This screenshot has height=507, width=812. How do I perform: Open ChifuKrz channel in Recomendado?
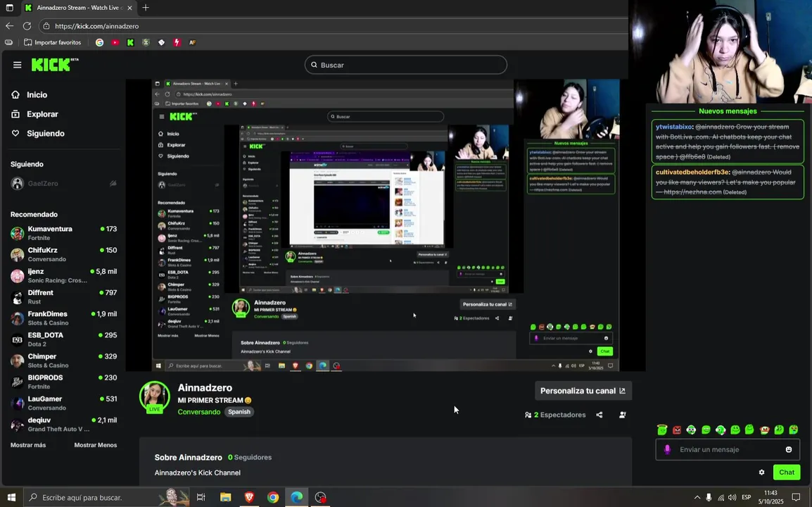[63, 254]
